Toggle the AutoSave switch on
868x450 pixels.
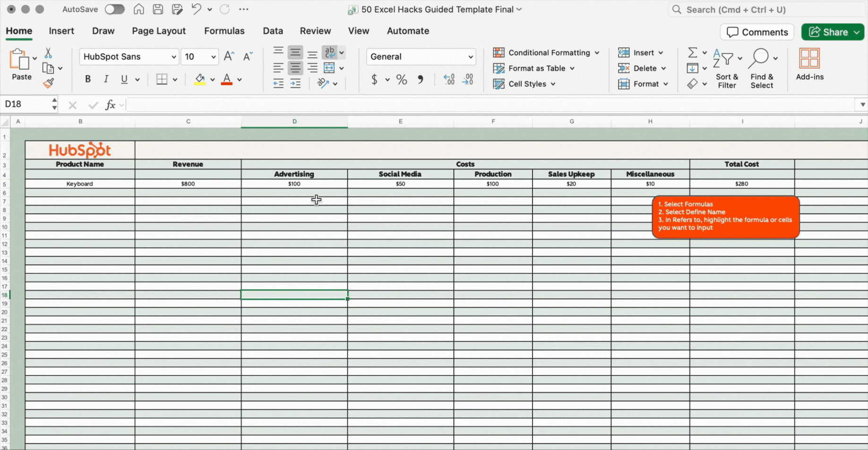click(x=114, y=9)
